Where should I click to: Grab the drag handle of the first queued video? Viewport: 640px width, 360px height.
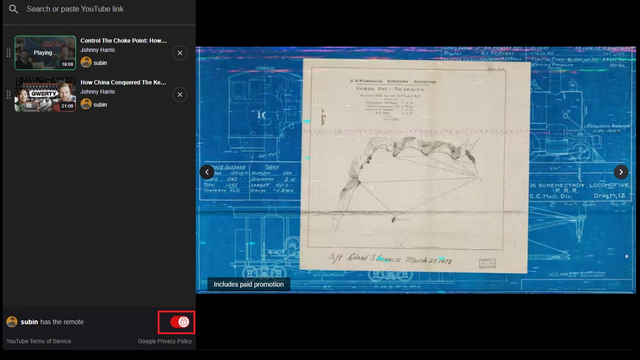point(9,53)
